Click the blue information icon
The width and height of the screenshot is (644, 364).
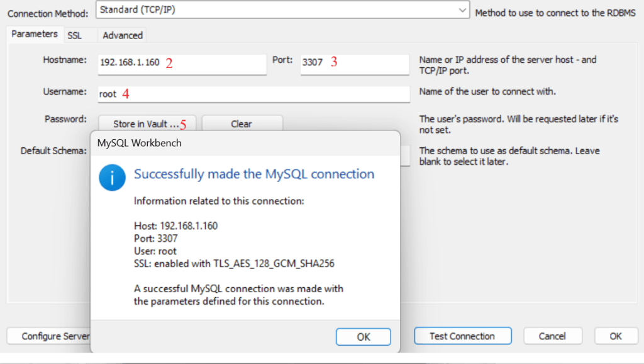(x=112, y=178)
